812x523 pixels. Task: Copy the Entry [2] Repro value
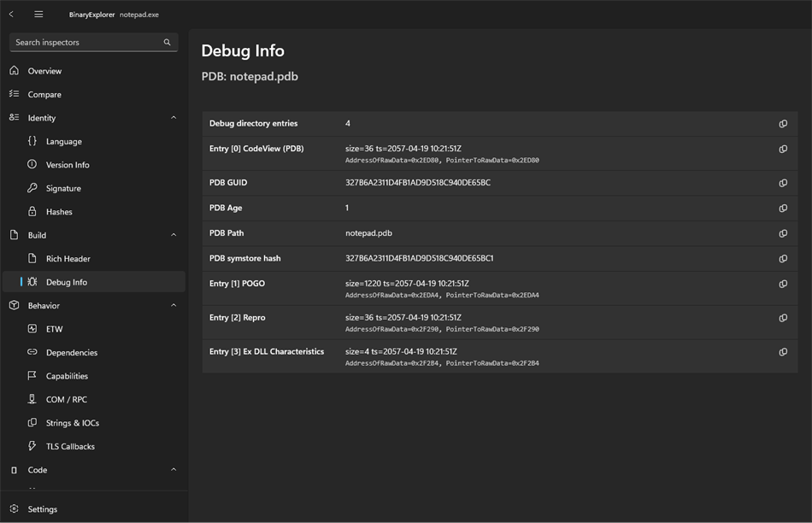click(783, 318)
